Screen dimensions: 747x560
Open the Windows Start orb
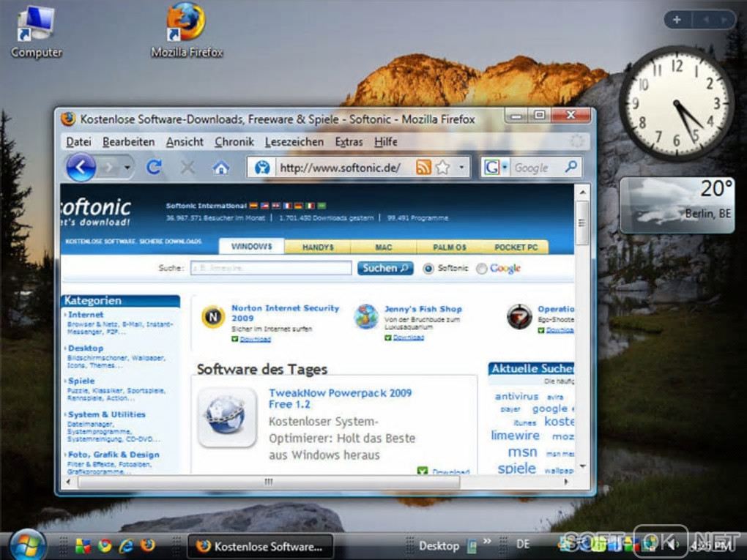coord(27,545)
